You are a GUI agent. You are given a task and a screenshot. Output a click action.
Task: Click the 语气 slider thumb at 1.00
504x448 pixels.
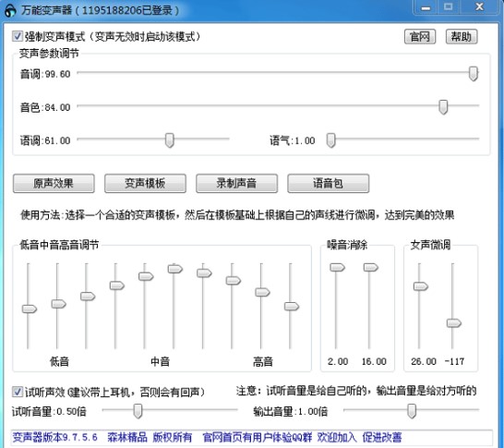[x=331, y=140]
